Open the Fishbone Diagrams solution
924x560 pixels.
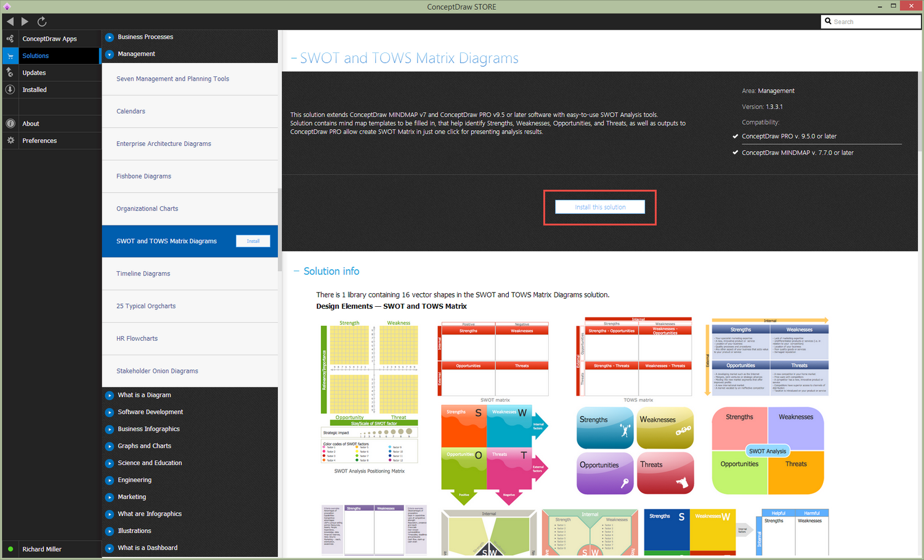click(x=190, y=176)
